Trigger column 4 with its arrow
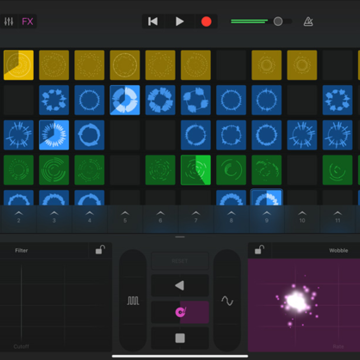 tap(89, 217)
